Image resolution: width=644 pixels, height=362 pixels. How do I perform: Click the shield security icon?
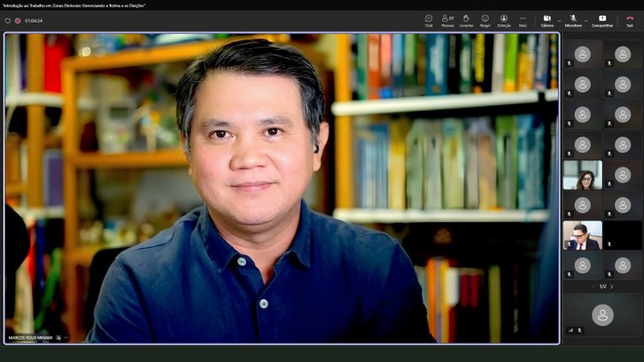click(7, 20)
